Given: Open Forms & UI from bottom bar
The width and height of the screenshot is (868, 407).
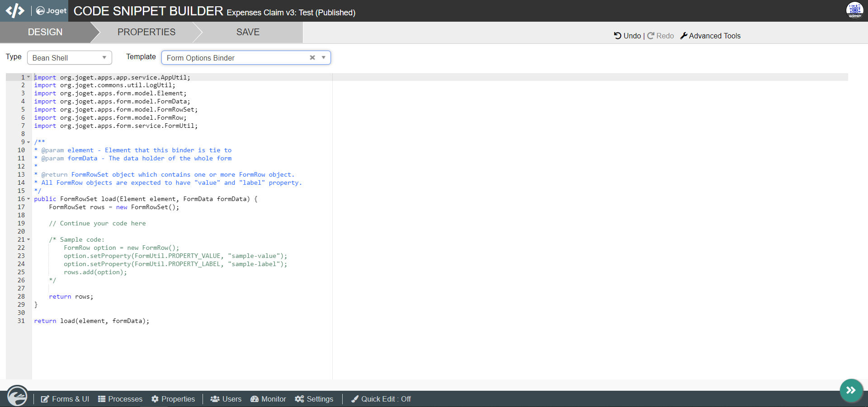Looking at the screenshot, I should pos(65,399).
